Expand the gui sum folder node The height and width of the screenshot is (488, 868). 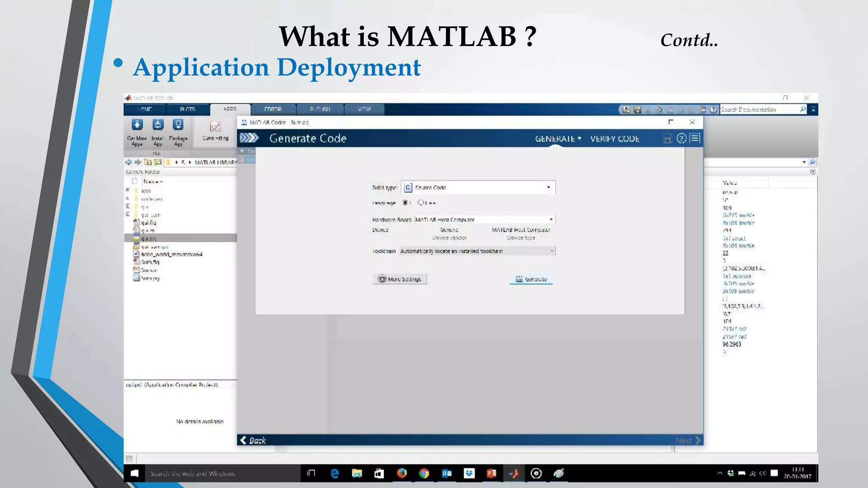click(128, 214)
